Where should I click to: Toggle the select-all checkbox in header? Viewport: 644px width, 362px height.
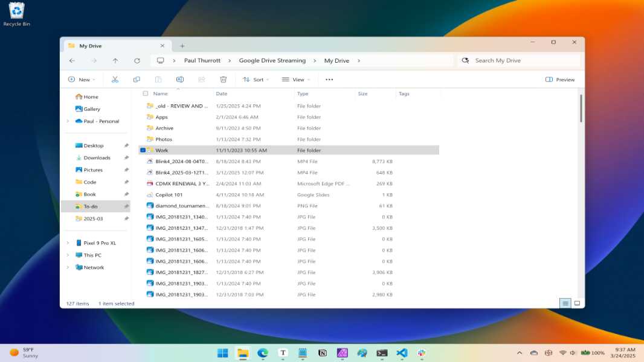click(146, 94)
